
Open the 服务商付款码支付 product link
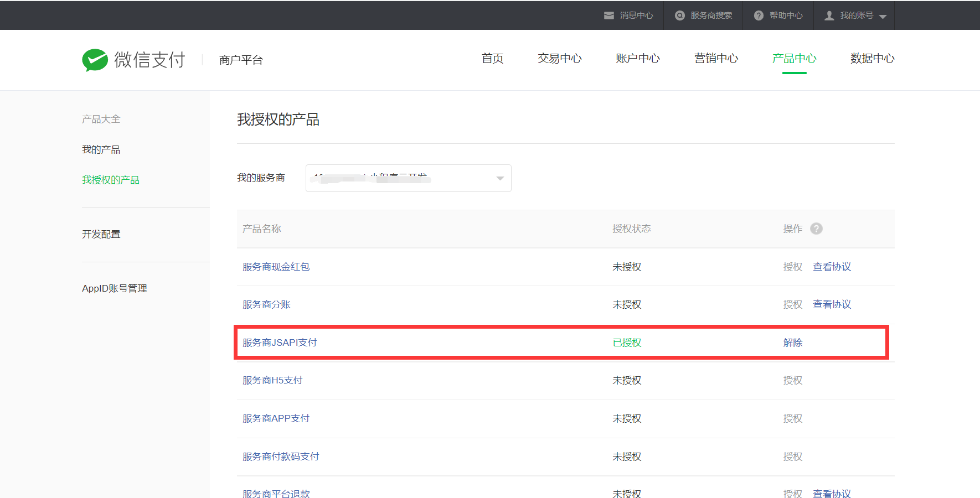click(x=281, y=456)
